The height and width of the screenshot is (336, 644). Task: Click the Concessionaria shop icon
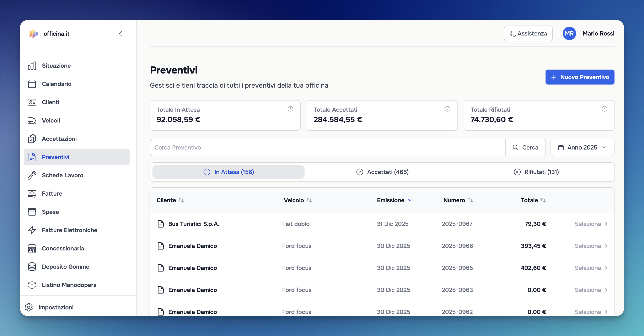click(x=32, y=248)
